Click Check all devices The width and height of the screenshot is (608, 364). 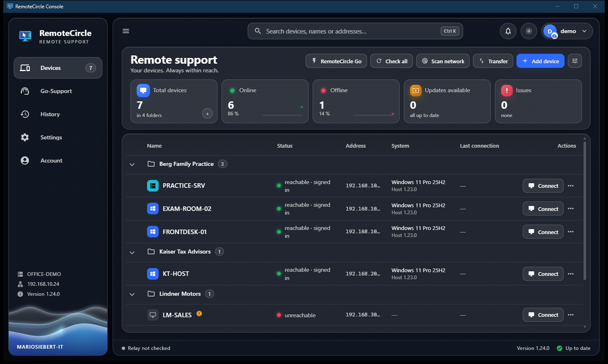click(x=391, y=61)
